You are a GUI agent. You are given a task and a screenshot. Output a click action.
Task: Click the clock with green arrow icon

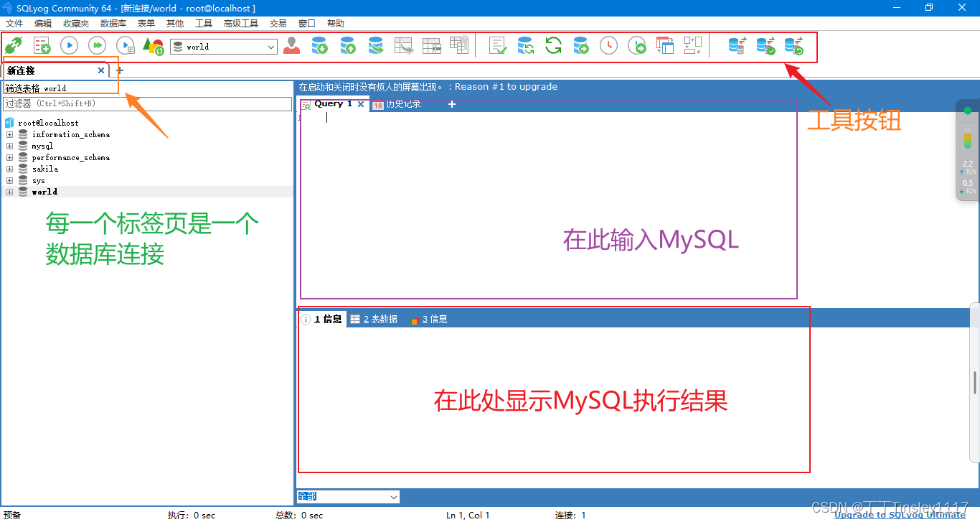[x=637, y=46]
